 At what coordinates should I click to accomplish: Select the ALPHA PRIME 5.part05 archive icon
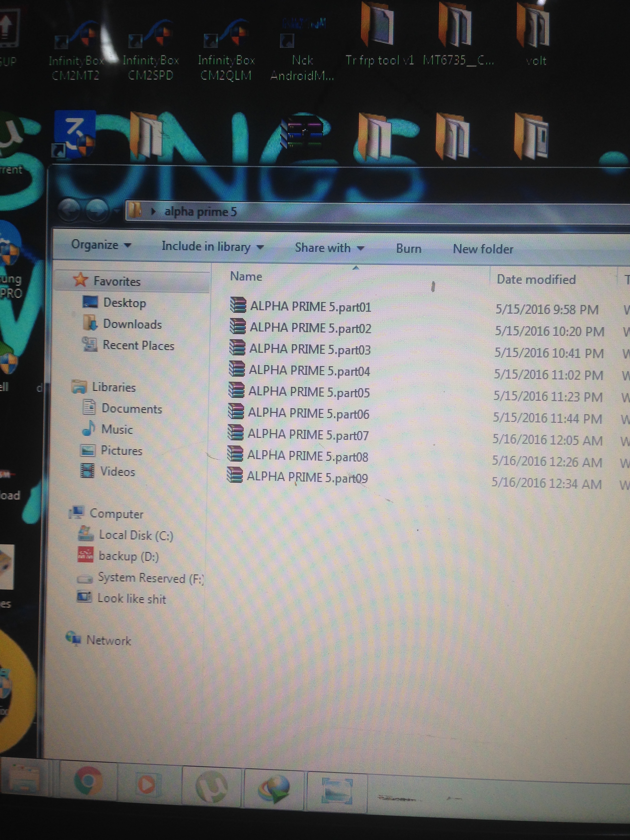(x=236, y=390)
